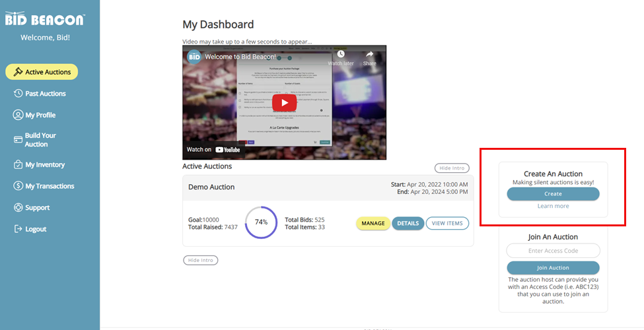This screenshot has width=644, height=330.
Task: Click the BiD channel avatar on video
Action: coord(194,57)
